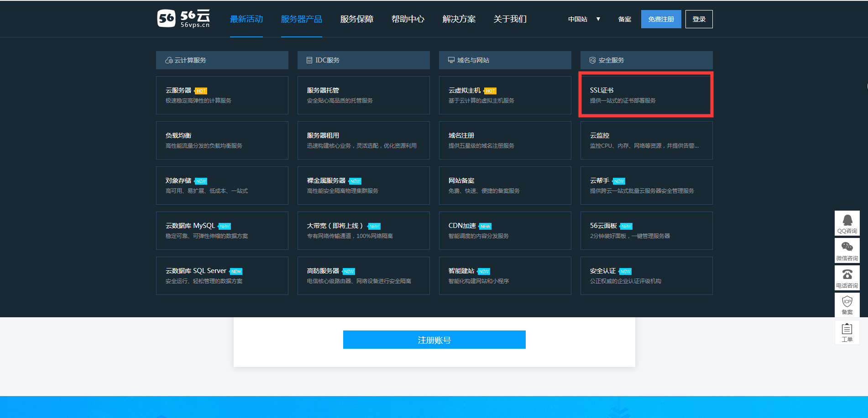Click the 56云 logo icon

tap(166, 19)
